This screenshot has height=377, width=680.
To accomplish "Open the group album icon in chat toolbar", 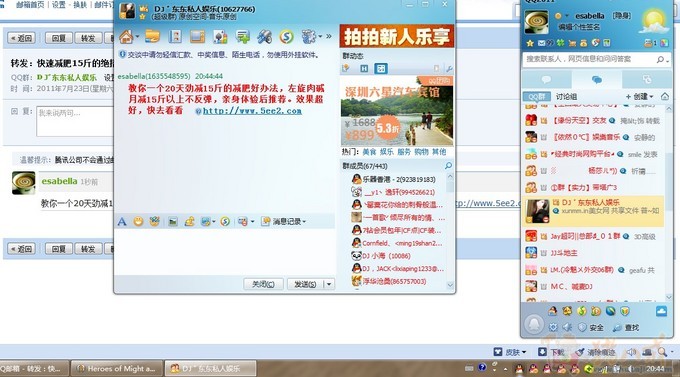I will tap(175, 36).
